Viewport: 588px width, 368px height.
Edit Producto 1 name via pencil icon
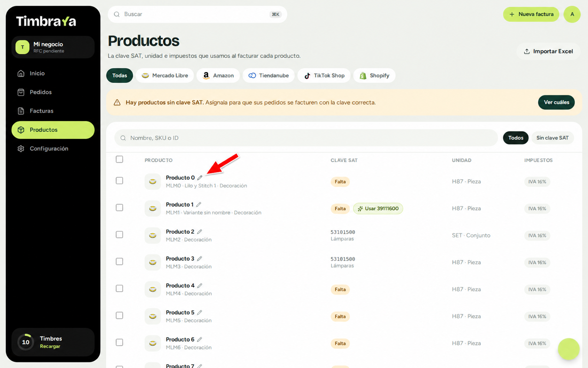199,204
